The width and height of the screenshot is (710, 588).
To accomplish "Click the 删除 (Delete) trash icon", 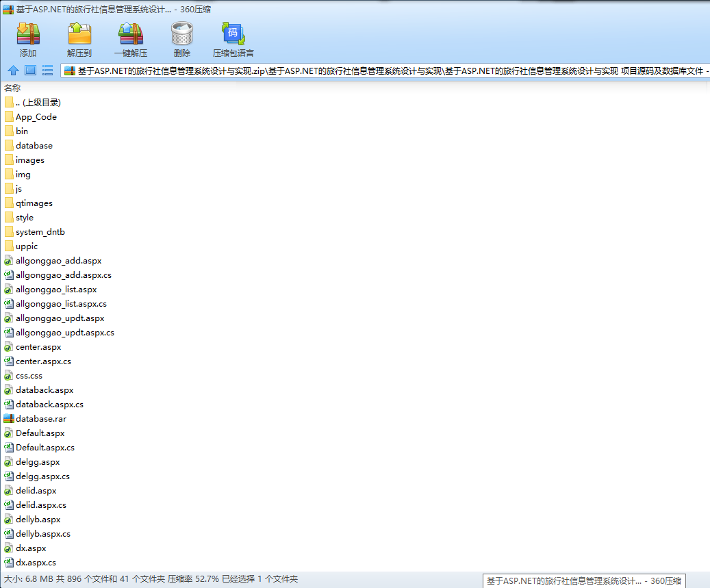I will 182,34.
